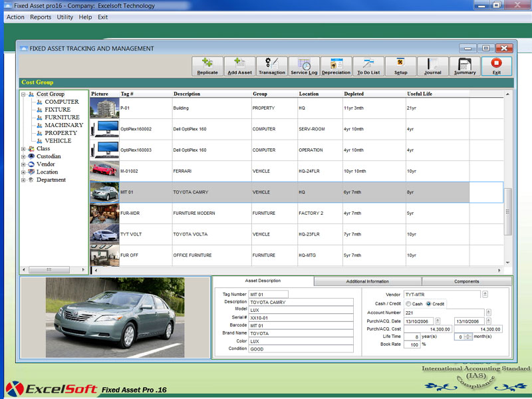This screenshot has height=399, width=532.
Task: Open the Action menu
Action: pyautogui.click(x=15, y=17)
